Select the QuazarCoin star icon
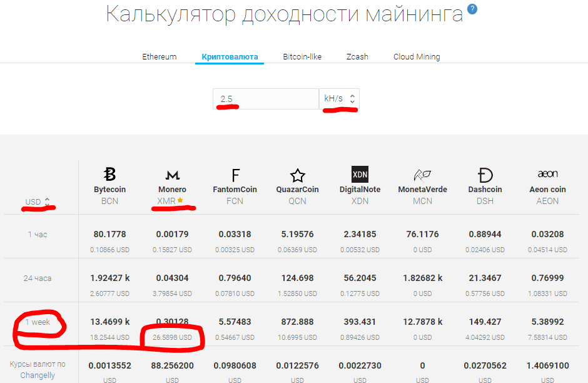The image size is (588, 383). (x=297, y=175)
